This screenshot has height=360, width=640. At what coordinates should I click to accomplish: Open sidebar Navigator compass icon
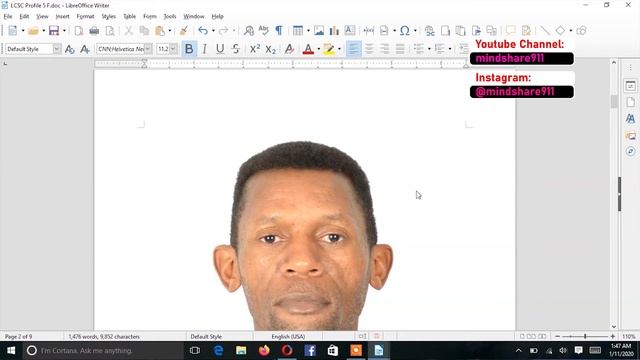point(630,151)
